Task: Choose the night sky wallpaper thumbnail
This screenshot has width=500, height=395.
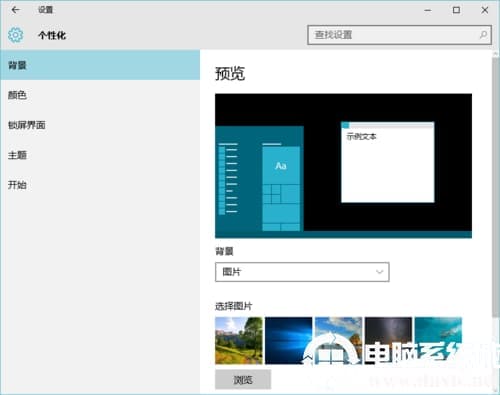Action: tap(388, 340)
